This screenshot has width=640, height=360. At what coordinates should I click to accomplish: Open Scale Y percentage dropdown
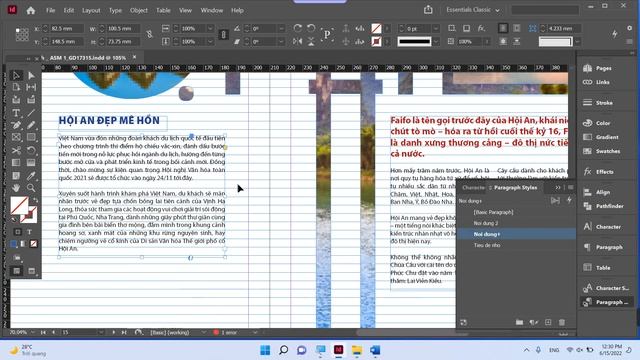(x=210, y=42)
